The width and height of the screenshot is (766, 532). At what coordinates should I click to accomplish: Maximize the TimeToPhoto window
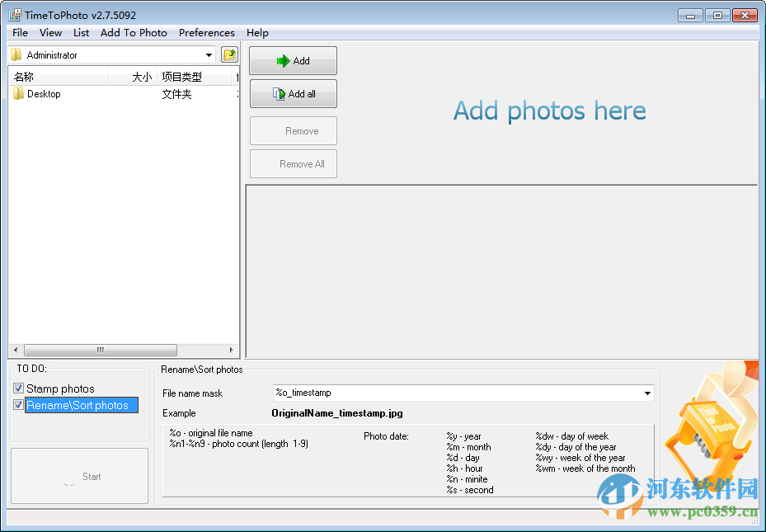[717, 16]
